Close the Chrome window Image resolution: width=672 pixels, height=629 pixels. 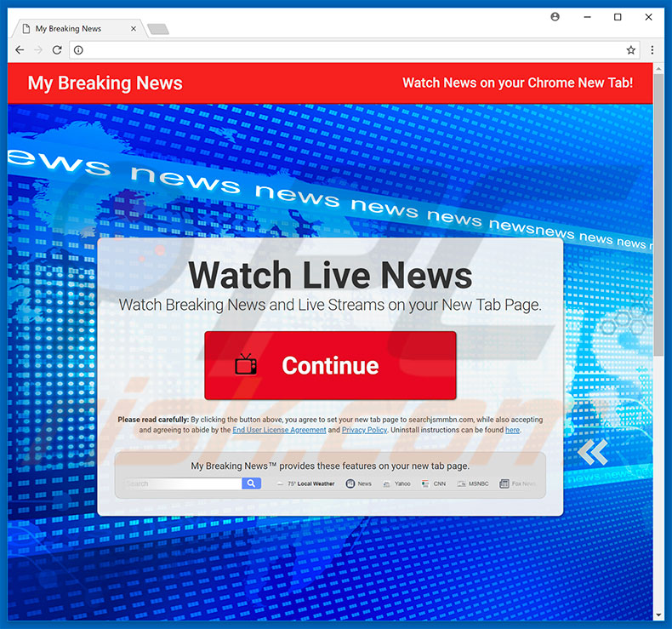coord(648,17)
